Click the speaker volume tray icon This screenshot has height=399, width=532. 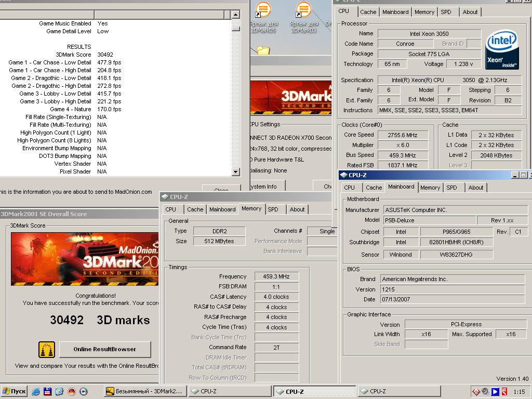[x=485, y=392]
